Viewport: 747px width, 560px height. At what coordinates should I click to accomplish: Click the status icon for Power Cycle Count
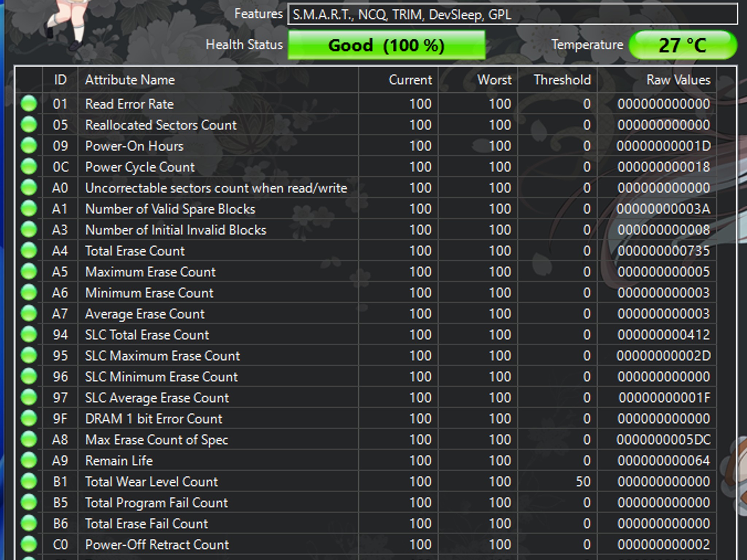click(29, 167)
